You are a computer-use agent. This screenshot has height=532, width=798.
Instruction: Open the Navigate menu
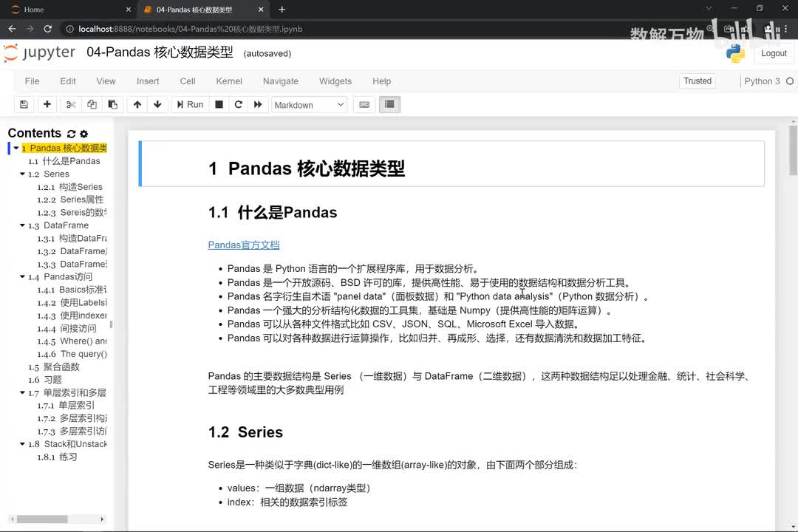[x=281, y=81]
